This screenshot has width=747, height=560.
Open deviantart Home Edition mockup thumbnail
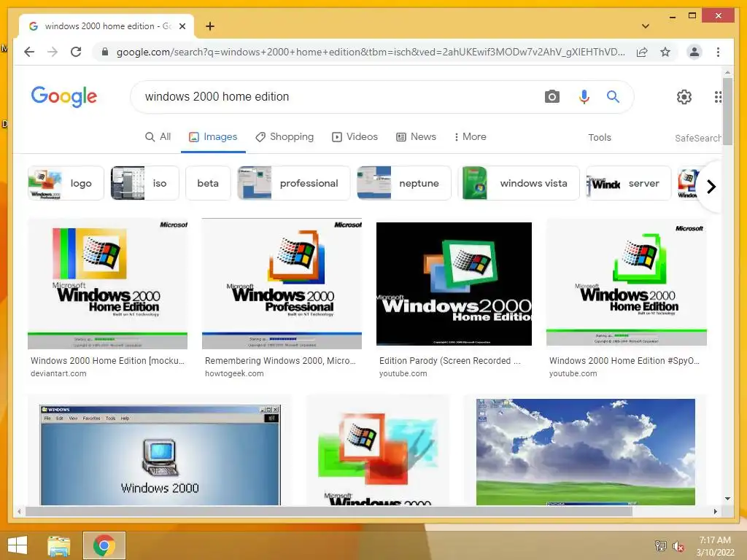(x=108, y=284)
